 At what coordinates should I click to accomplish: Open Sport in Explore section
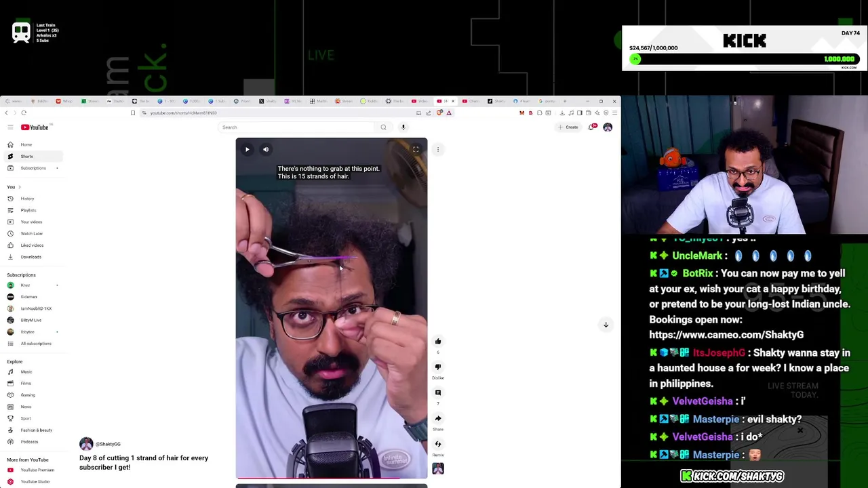[32, 419]
